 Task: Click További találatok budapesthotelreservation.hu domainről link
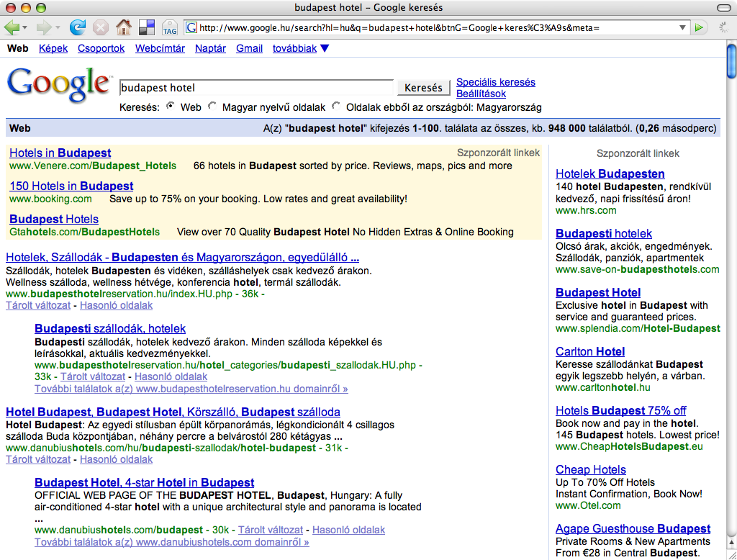tap(191, 389)
